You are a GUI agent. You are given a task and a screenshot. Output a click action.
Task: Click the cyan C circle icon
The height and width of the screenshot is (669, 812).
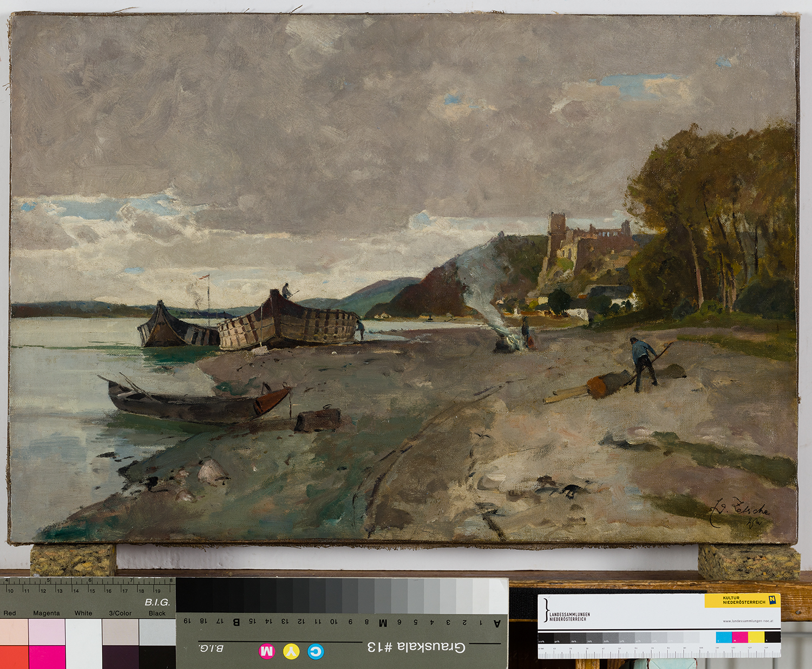[x=316, y=651]
